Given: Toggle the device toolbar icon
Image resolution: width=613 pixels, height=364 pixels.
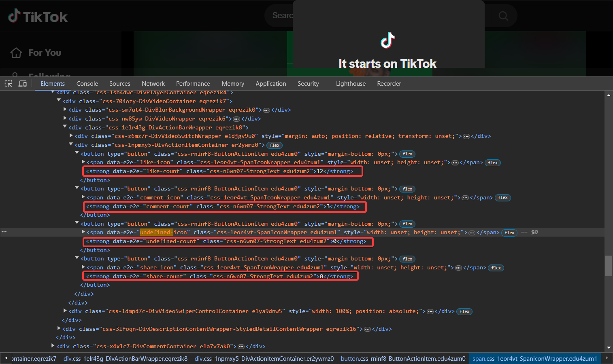Looking at the screenshot, I should click(x=22, y=83).
